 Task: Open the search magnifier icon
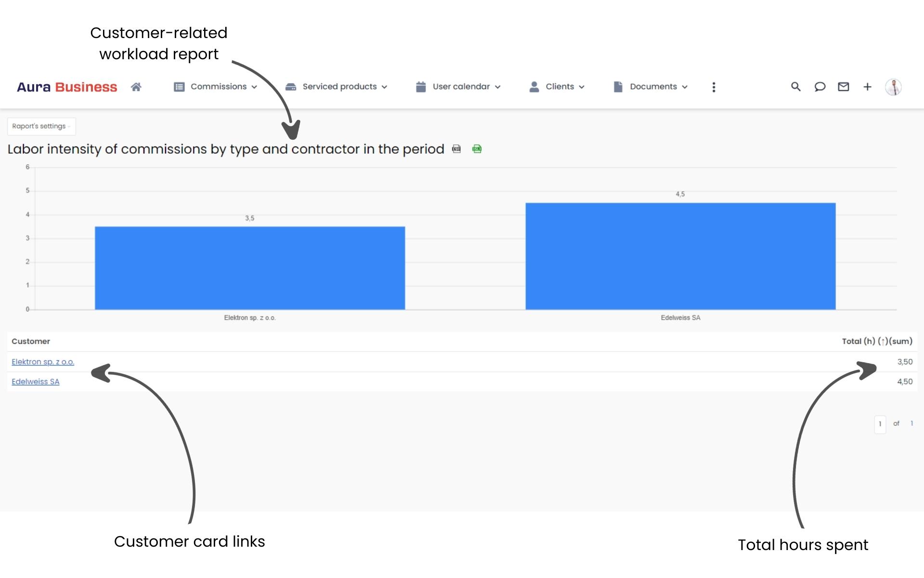pos(796,87)
